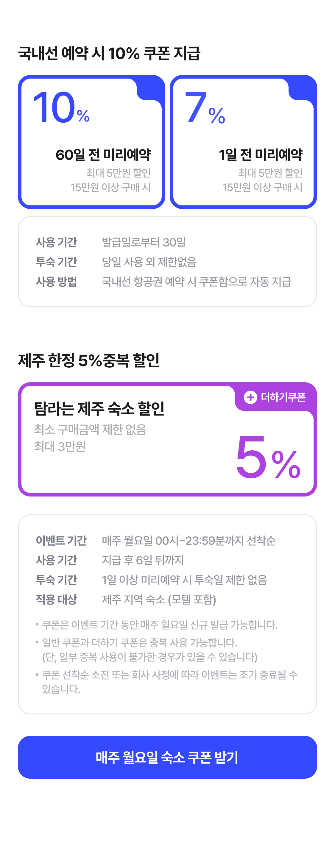This screenshot has width=335, height=868.
Task: Click the large blue 7% figure
Action: (x=205, y=108)
